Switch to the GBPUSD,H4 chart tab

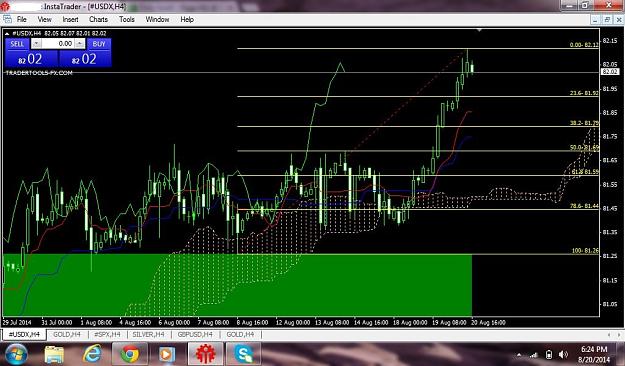coord(195,334)
